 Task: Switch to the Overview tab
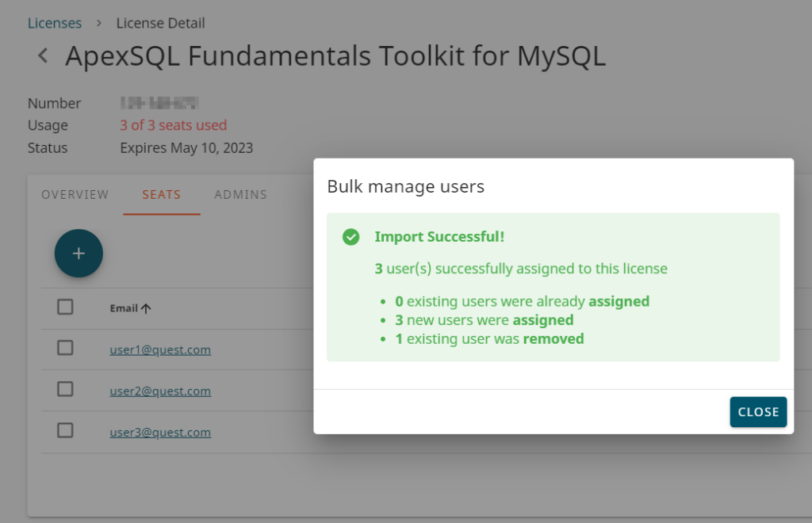pos(75,194)
